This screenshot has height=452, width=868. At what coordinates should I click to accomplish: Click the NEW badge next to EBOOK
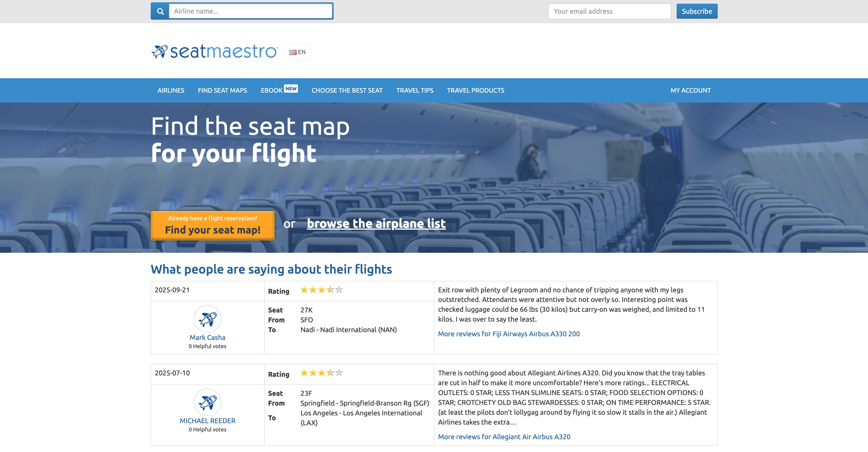[x=291, y=89]
